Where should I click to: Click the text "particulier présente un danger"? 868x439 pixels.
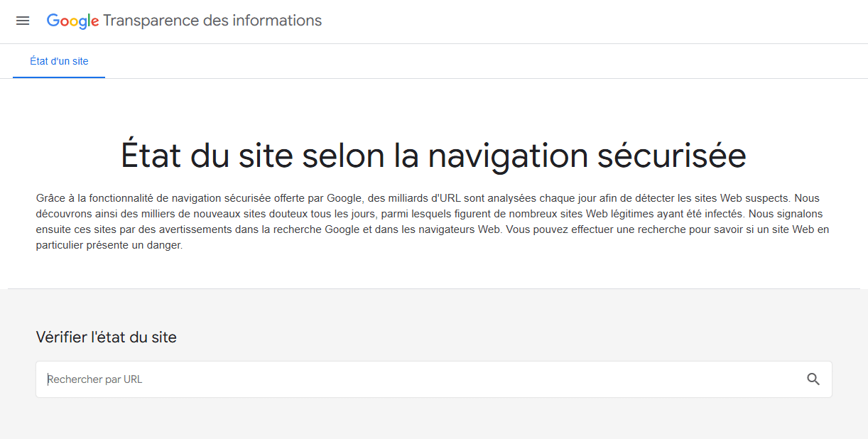[x=109, y=246]
